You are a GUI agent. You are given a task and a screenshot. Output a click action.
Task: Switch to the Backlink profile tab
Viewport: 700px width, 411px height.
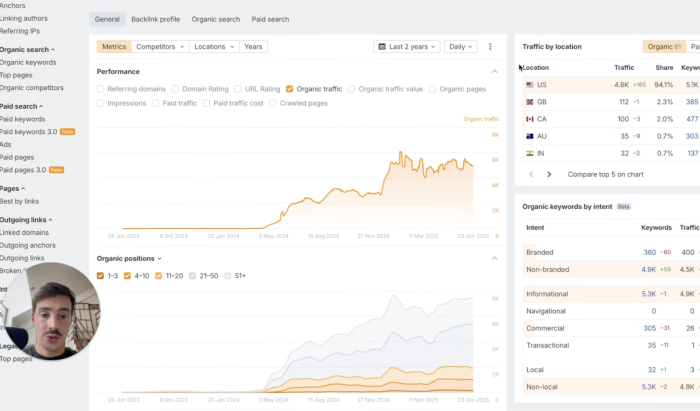coord(155,19)
